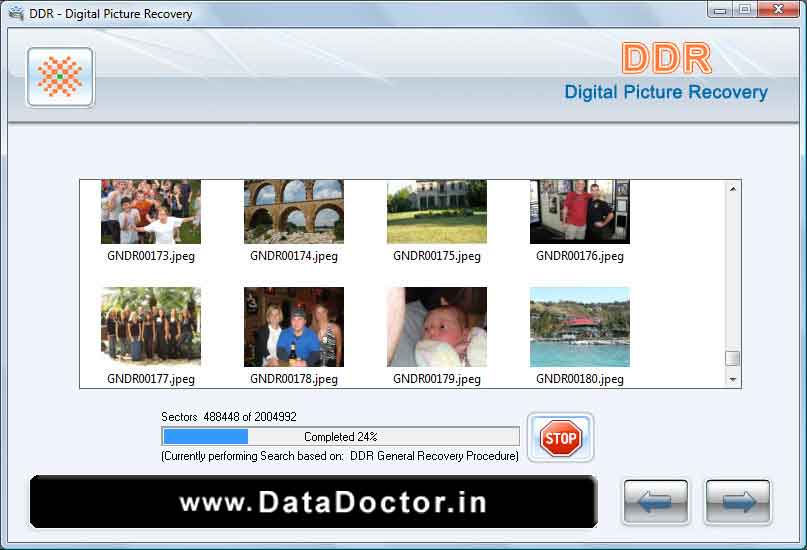Click scrollbar down arrow in thumbnail list

(x=732, y=380)
